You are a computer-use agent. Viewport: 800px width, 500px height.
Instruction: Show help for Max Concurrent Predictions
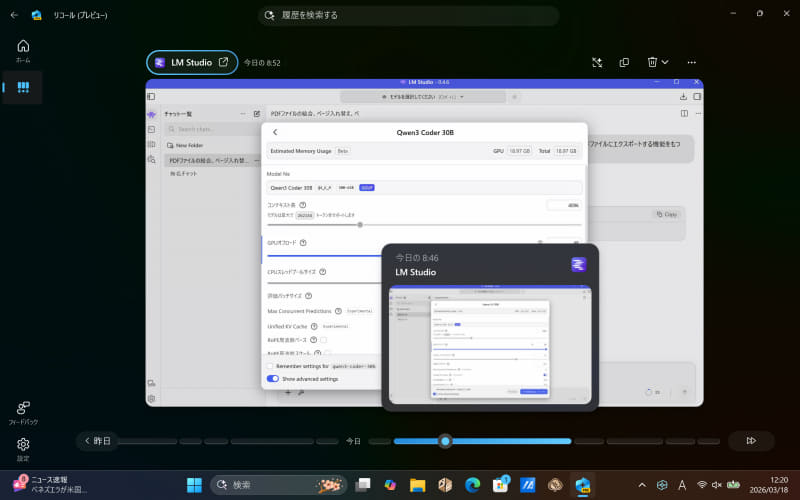(338, 311)
